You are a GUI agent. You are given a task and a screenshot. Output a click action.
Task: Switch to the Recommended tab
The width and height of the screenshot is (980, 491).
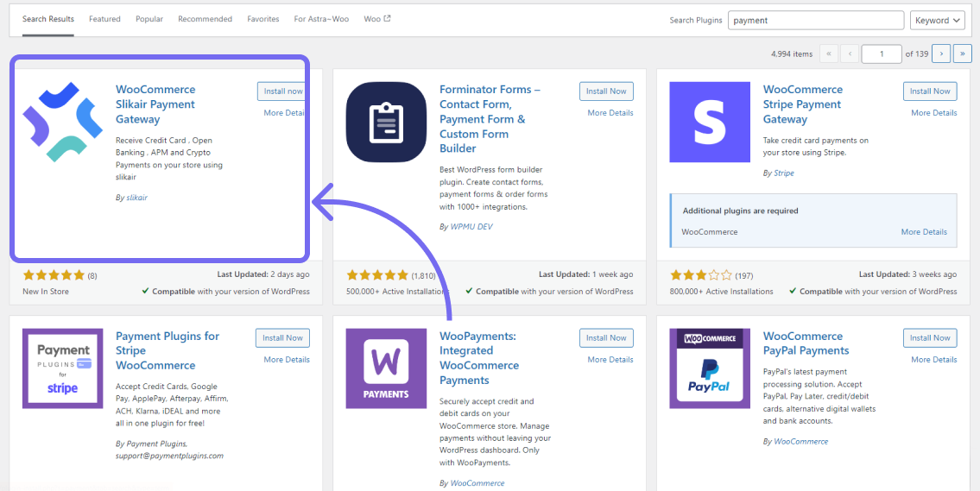tap(205, 19)
